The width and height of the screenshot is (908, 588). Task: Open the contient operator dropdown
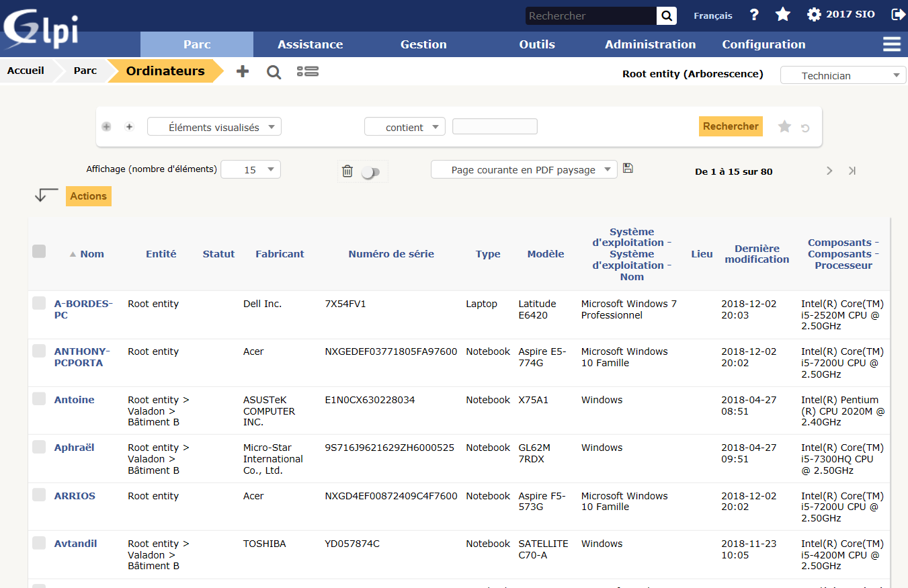pos(405,127)
